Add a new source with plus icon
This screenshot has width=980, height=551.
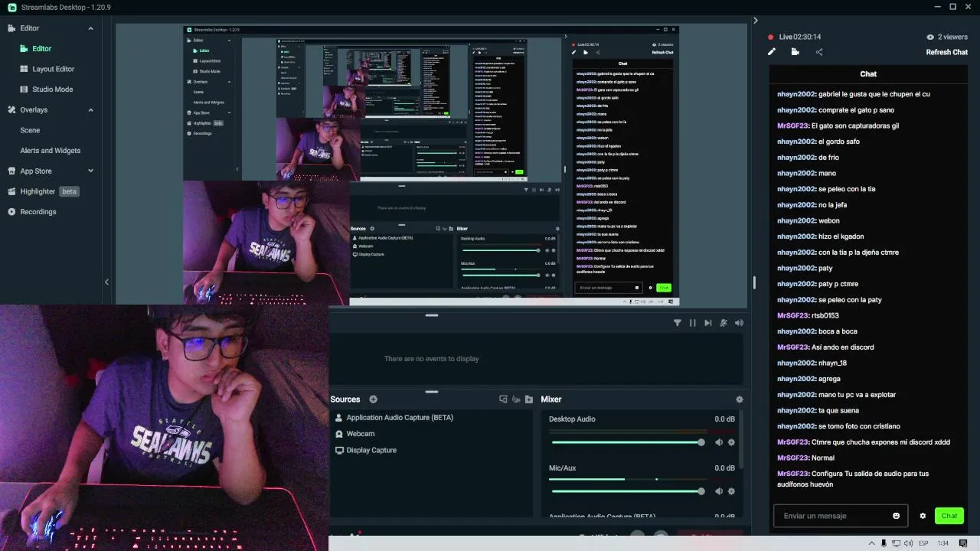pos(373,399)
